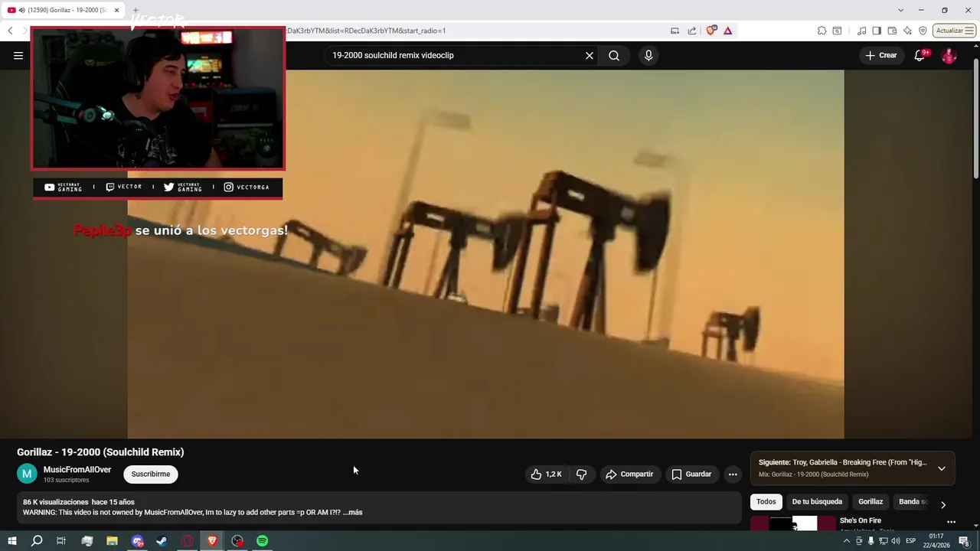
Task: Focus the YouTube search input field
Action: 456,55
